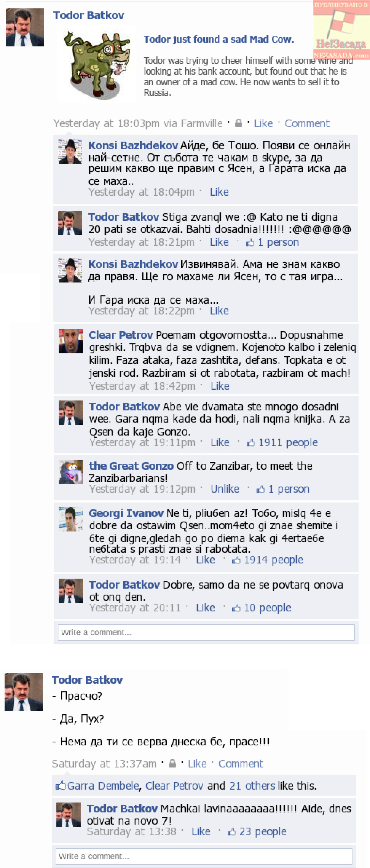Open Garra Dembele's profile link

coord(103,786)
